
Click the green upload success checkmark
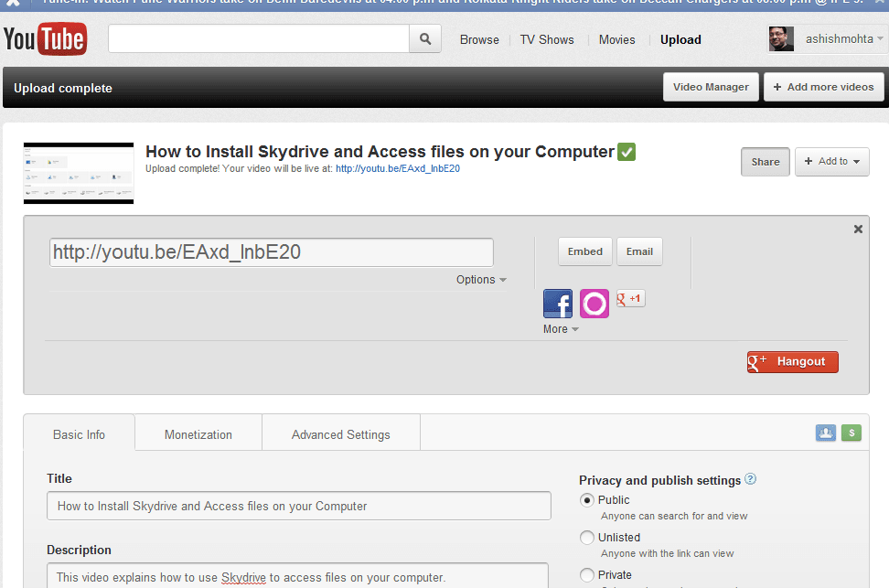627,152
